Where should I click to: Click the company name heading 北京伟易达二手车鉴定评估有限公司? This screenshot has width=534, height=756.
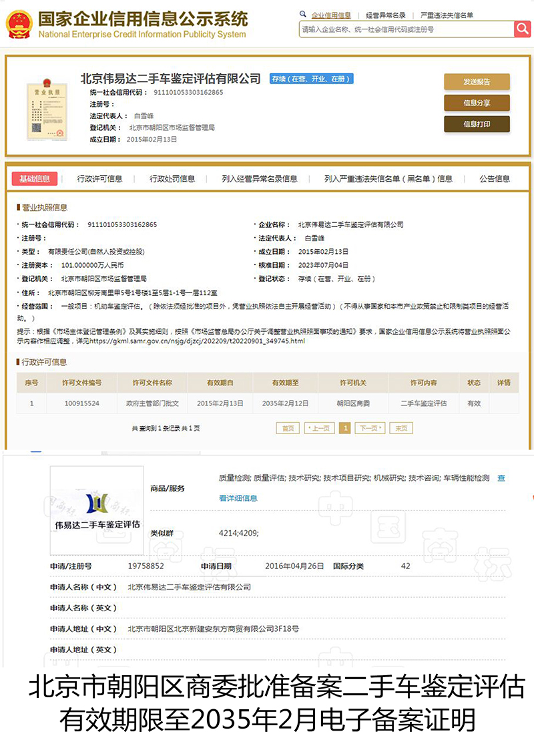point(171,79)
